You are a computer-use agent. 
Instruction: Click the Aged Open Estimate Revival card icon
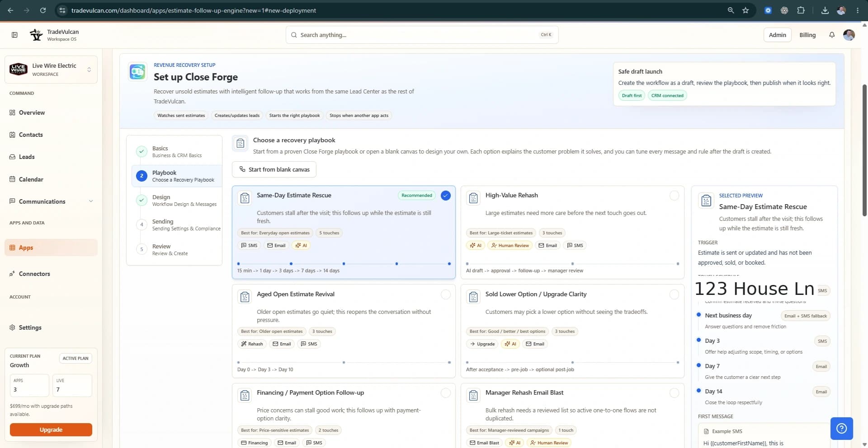245,297
